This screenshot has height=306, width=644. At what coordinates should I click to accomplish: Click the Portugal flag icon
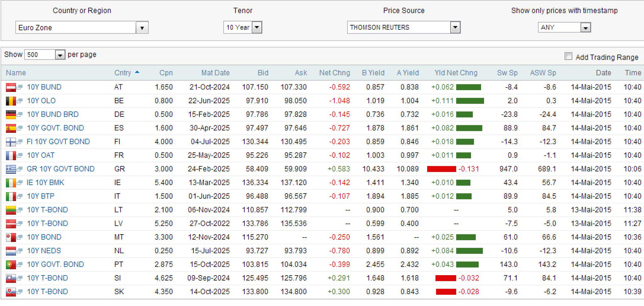click(11, 265)
